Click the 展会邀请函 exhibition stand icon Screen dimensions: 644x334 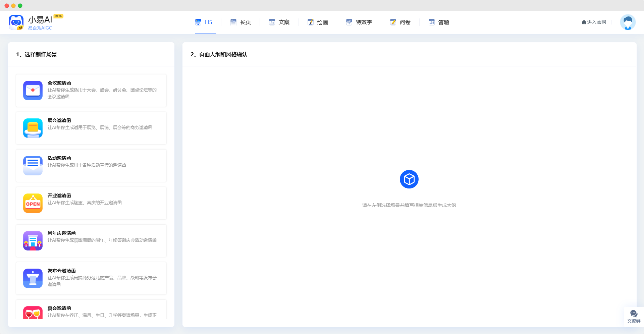33,128
